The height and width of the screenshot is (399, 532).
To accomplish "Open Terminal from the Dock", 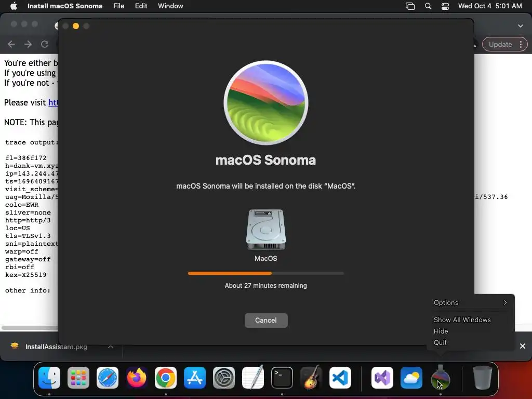I will pyautogui.click(x=282, y=378).
